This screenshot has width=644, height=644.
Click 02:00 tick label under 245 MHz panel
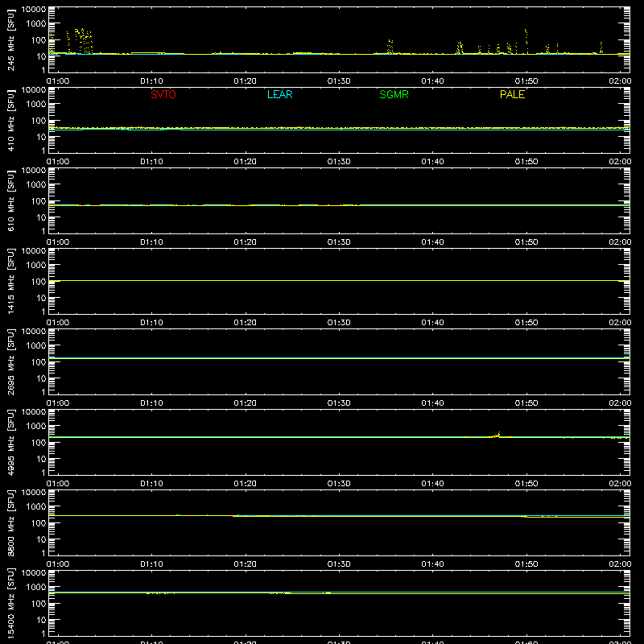(620, 81)
